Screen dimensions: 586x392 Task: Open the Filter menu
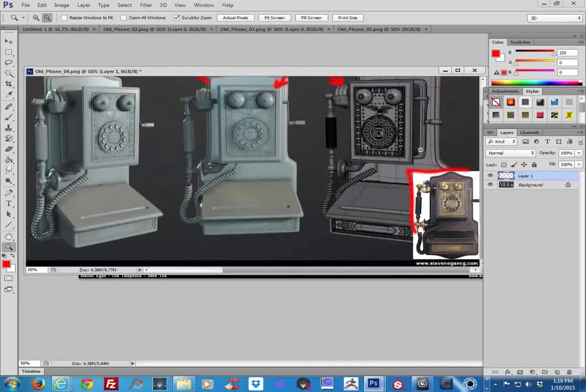tap(146, 5)
